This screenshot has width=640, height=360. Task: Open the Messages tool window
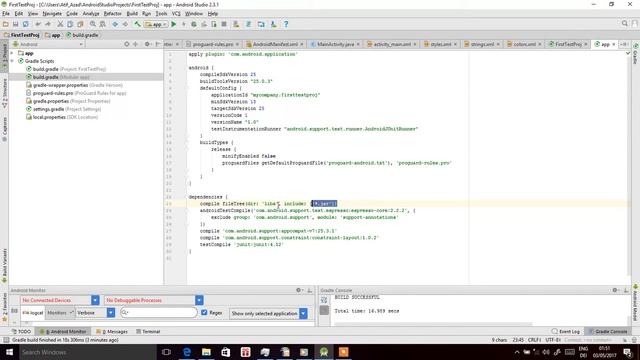(x=112, y=331)
